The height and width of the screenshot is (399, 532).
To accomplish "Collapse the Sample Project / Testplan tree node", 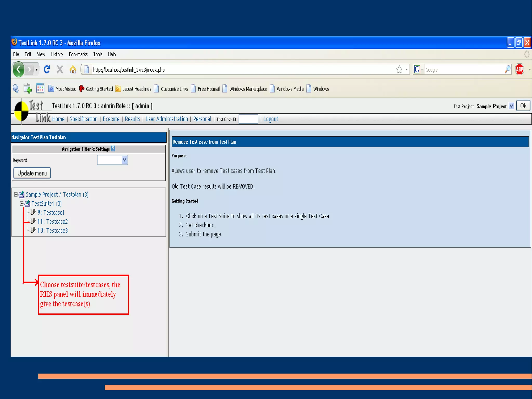I will pos(16,194).
